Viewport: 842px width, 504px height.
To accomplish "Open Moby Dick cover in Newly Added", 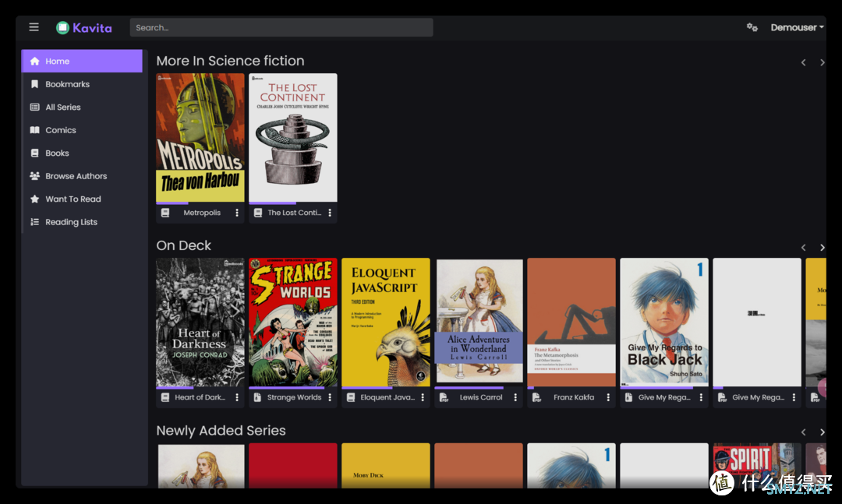I will pos(386,465).
